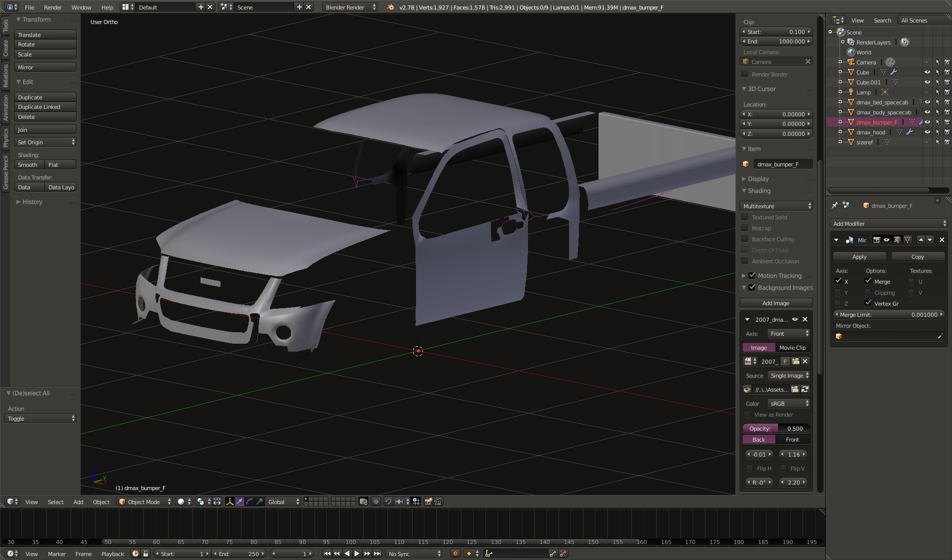Enable the Textured Solid checkbox
Image resolution: width=952 pixels, height=560 pixels.
coord(744,217)
